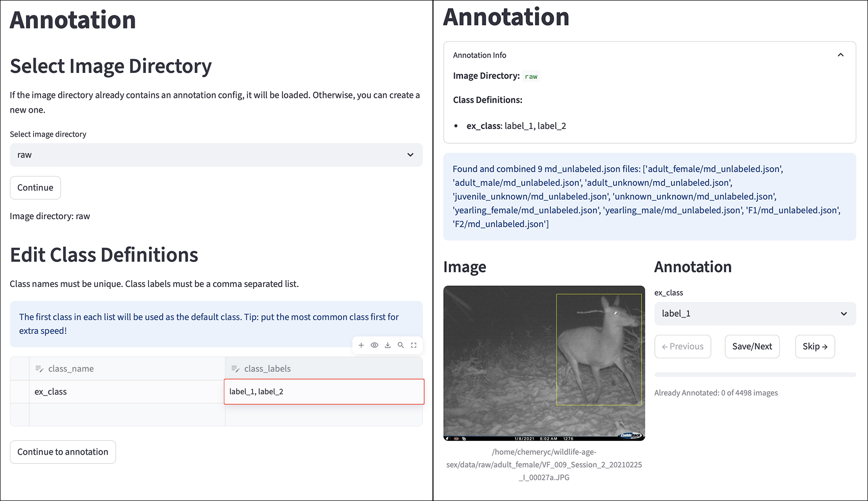Click the Save/Next button
This screenshot has height=501, width=868.
tap(752, 347)
